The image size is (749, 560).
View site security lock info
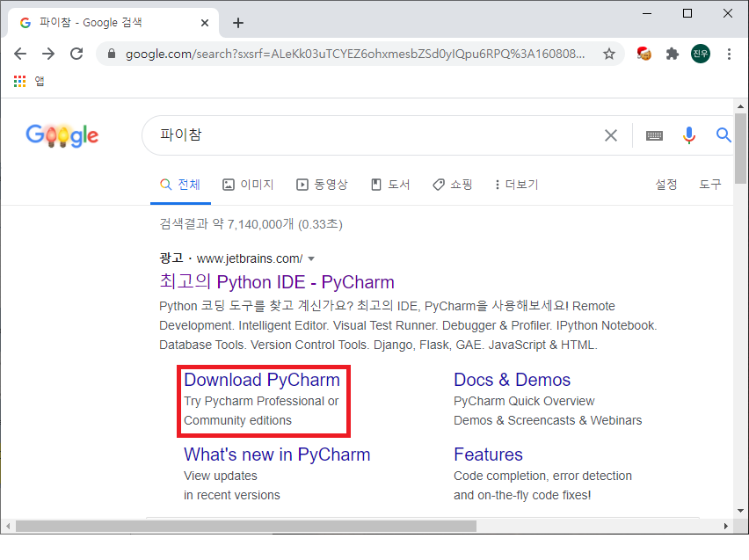click(x=112, y=54)
